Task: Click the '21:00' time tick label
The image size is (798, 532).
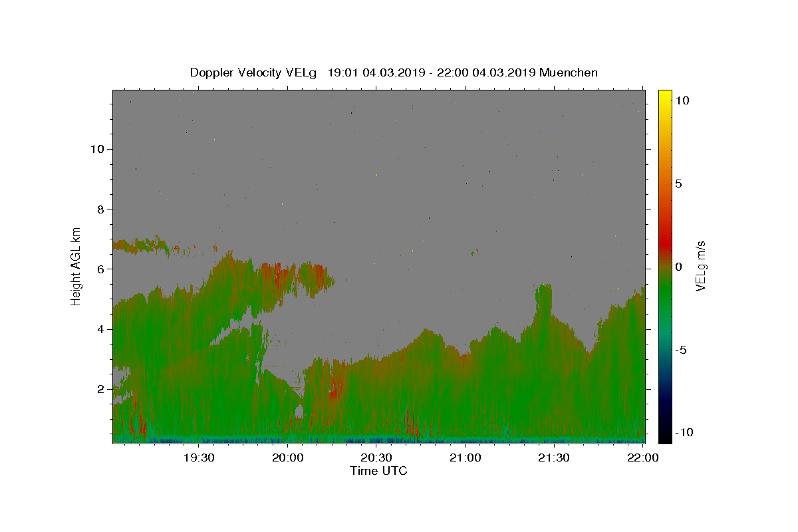Action: [x=465, y=458]
